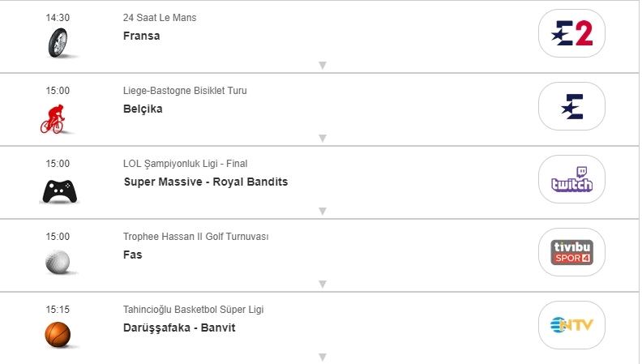Click the basketball icon
The width and height of the screenshot is (642, 364).
pos(58,333)
